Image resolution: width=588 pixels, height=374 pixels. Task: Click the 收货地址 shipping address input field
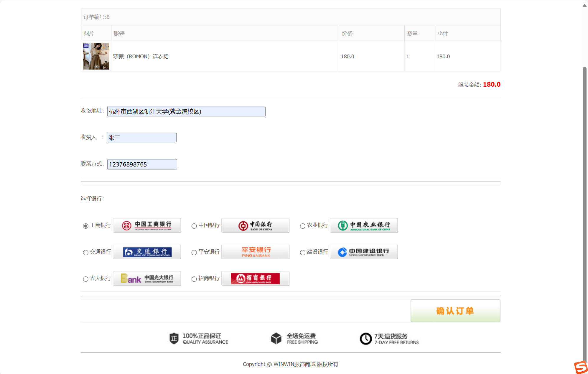(x=186, y=111)
